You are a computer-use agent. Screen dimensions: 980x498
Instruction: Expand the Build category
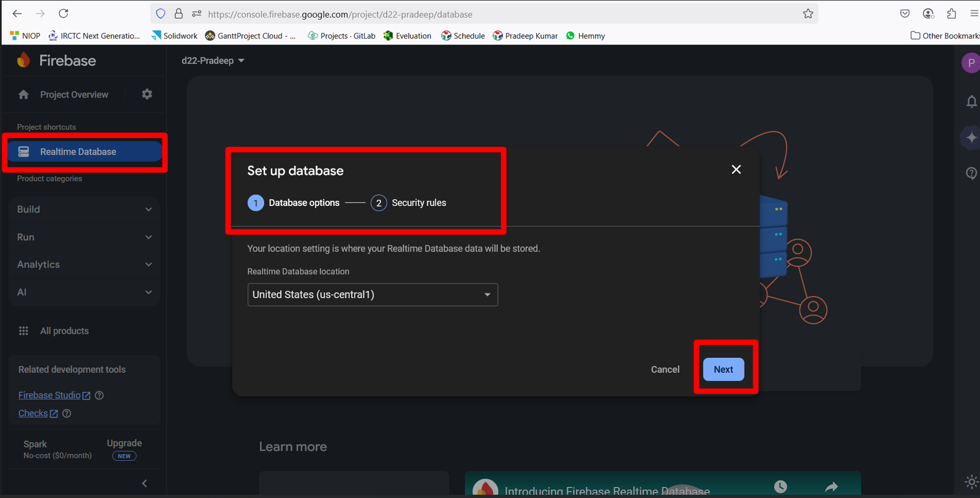(85, 209)
